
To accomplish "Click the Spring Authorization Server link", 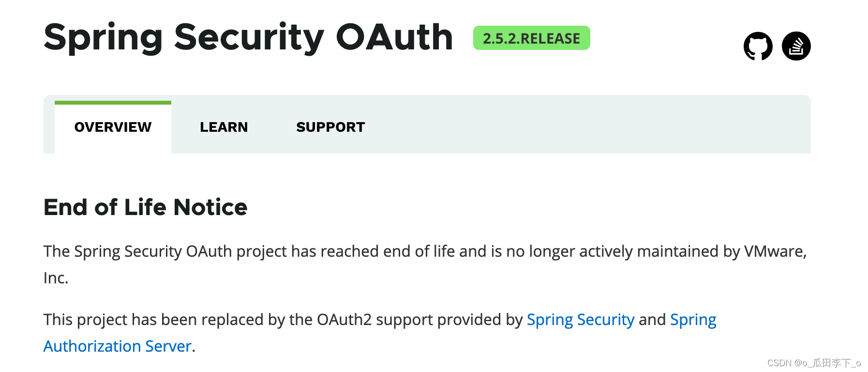I will click(x=116, y=346).
